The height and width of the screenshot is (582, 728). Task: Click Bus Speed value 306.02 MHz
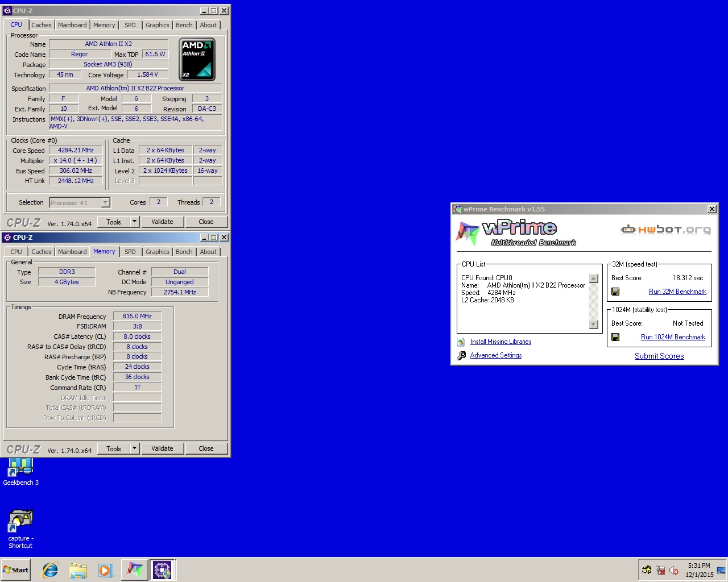tap(76, 171)
